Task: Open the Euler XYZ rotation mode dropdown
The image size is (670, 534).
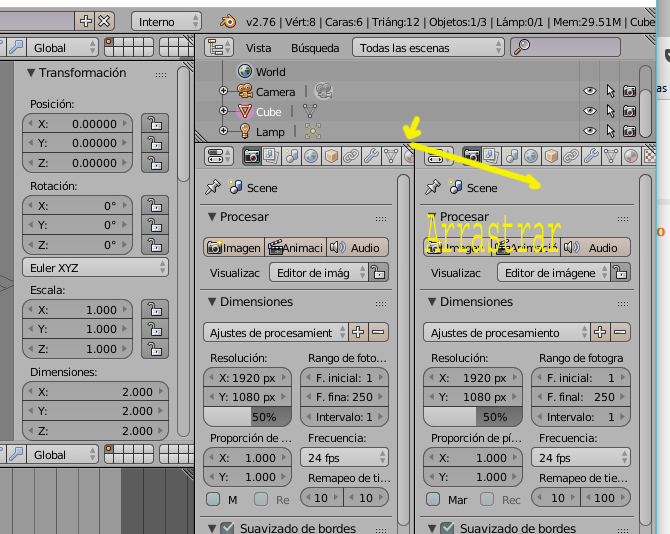Action: pyautogui.click(x=95, y=268)
